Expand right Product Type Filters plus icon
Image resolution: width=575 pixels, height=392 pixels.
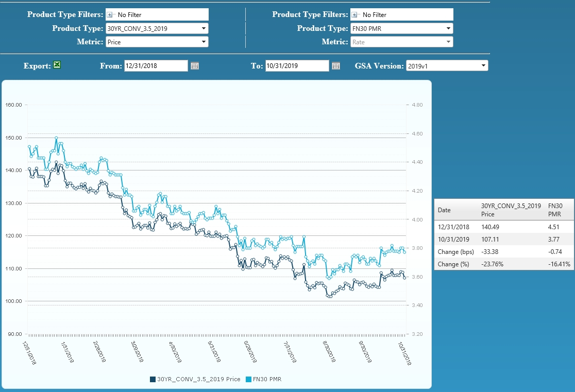click(354, 15)
